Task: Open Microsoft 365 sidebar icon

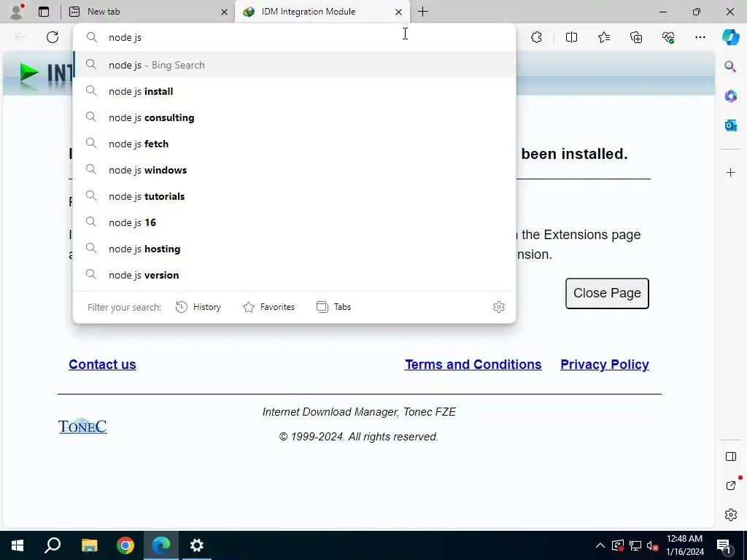Action: pyautogui.click(x=730, y=96)
